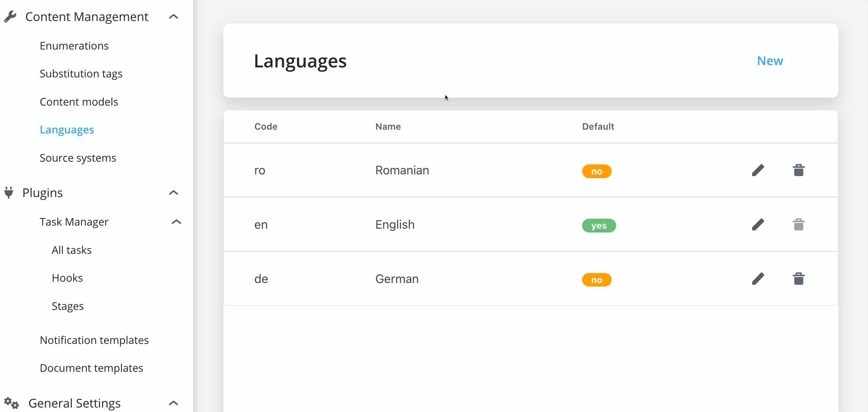Edit the German language row
The image size is (868, 412).
click(x=758, y=279)
